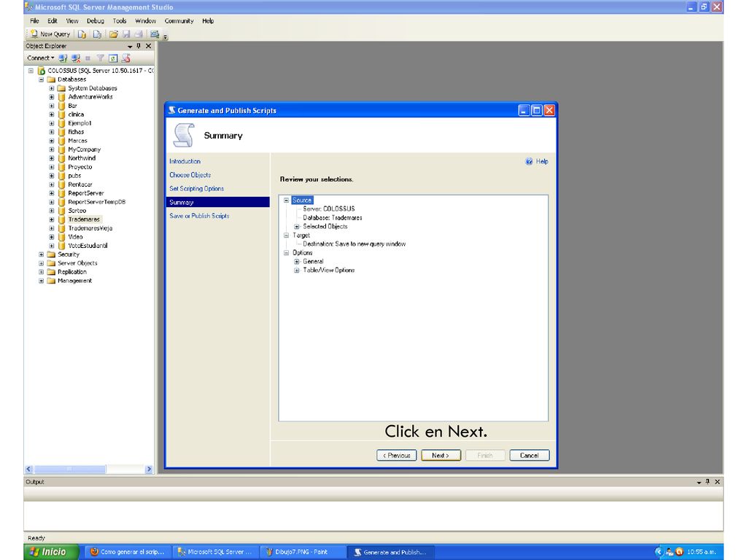Expand the Trademares database node

52,219
